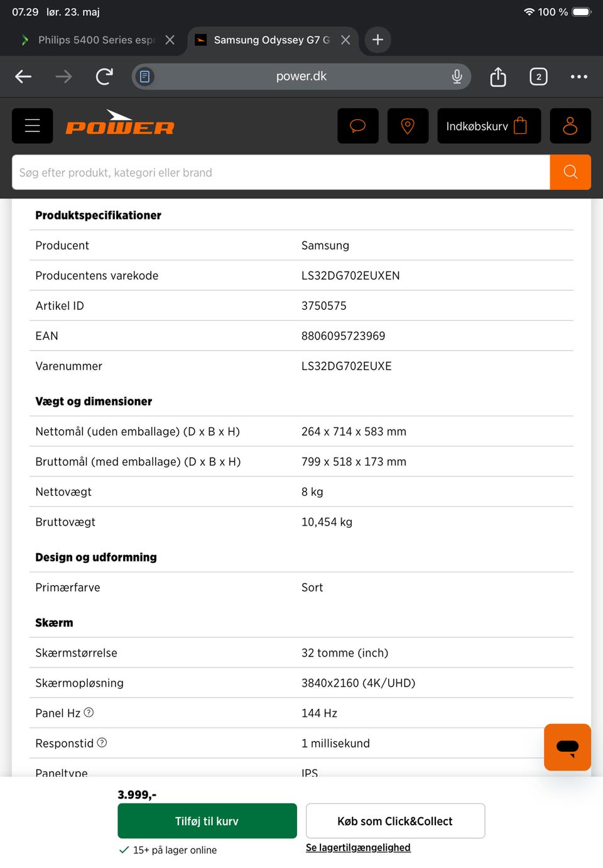The height and width of the screenshot is (868, 603).
Task: Click the address bar showing power.dk
Action: (301, 77)
